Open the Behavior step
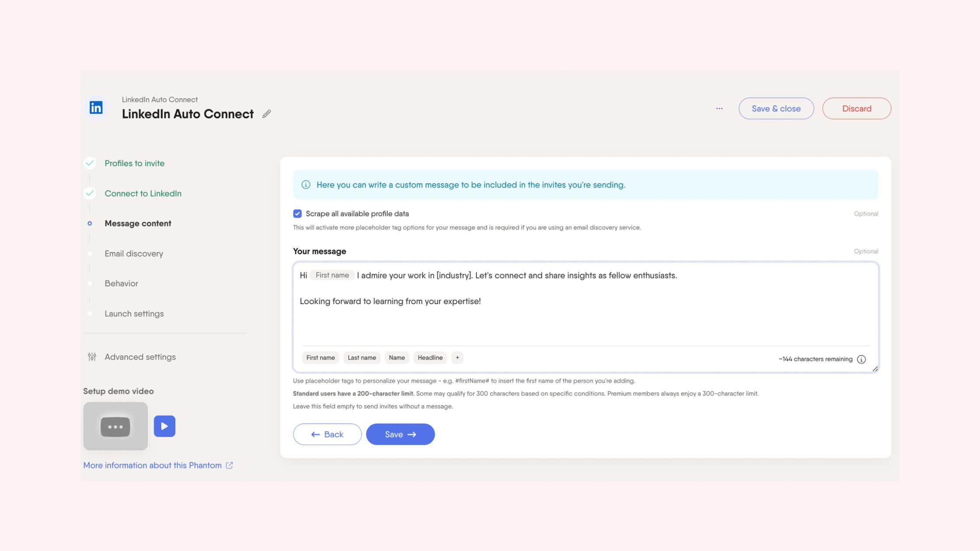The height and width of the screenshot is (551, 980). tap(121, 283)
